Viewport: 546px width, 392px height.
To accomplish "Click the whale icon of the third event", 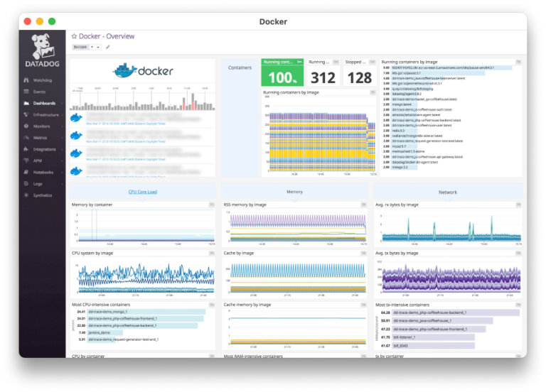I will tap(76, 153).
